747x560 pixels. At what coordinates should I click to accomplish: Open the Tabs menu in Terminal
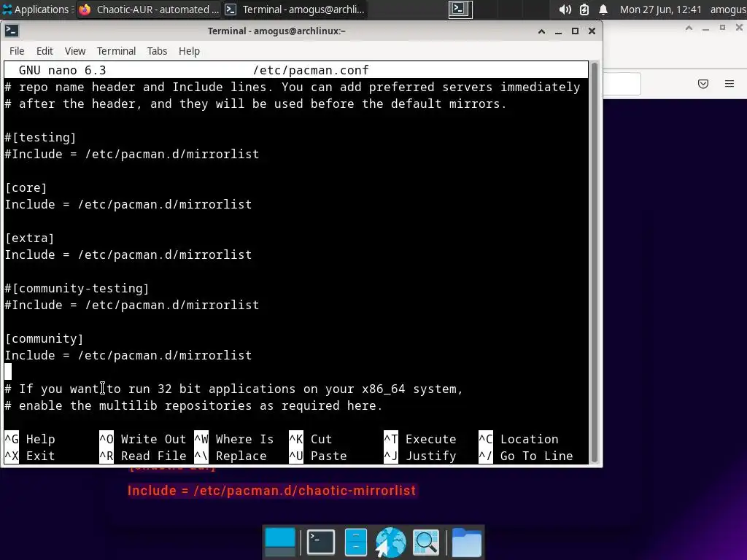click(157, 51)
